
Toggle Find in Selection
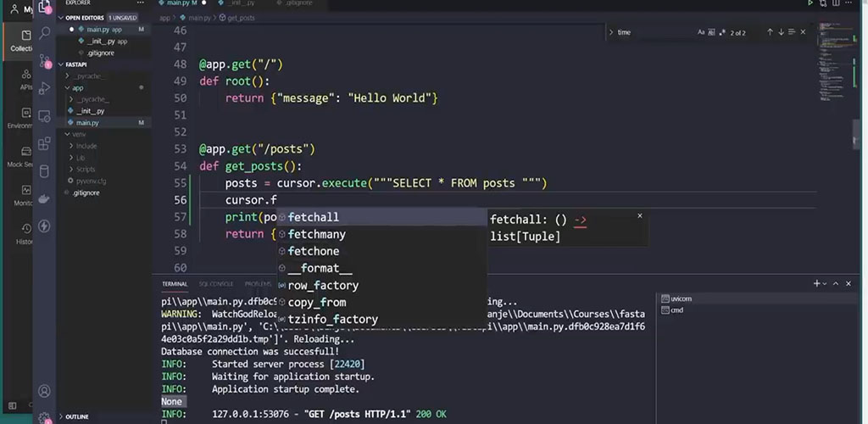click(792, 32)
